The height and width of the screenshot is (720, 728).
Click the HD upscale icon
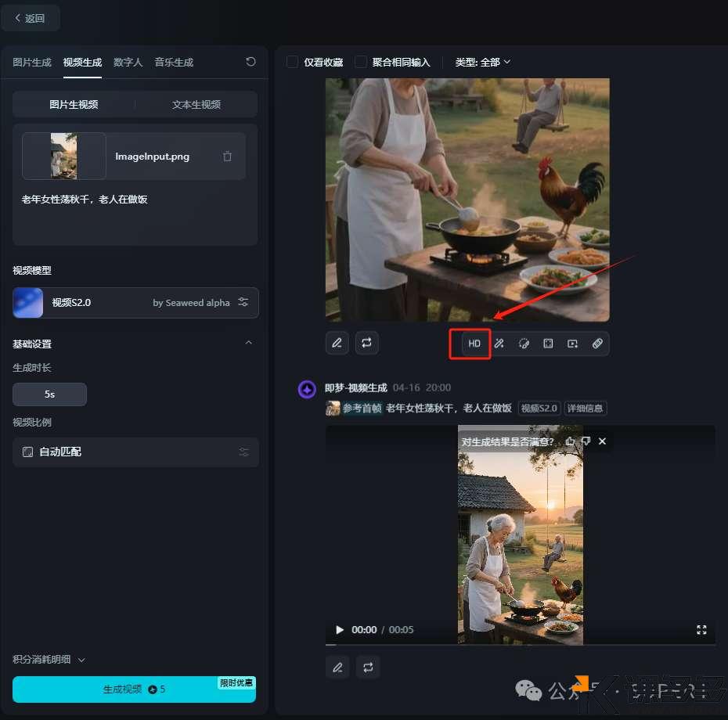(470, 343)
